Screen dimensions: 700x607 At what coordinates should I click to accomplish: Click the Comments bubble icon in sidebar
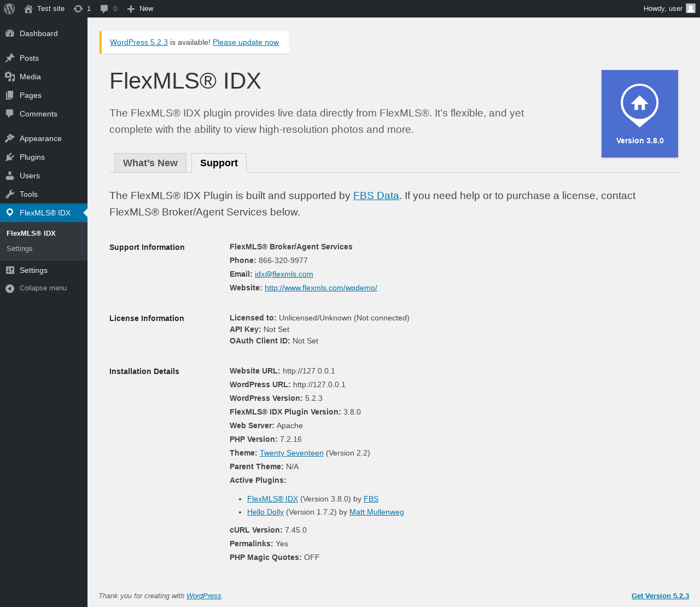[10, 114]
